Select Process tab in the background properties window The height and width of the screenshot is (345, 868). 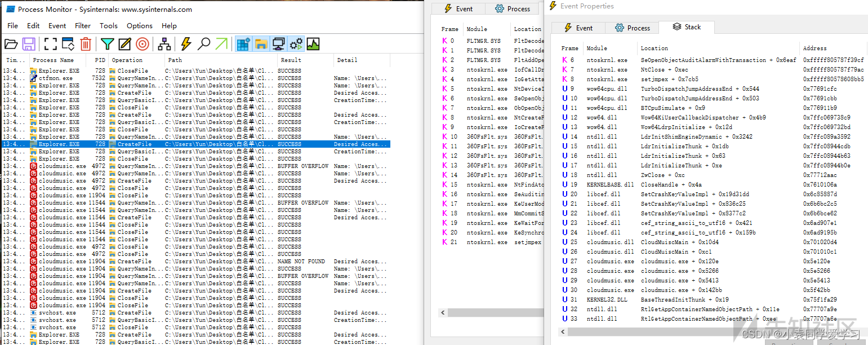tap(512, 8)
